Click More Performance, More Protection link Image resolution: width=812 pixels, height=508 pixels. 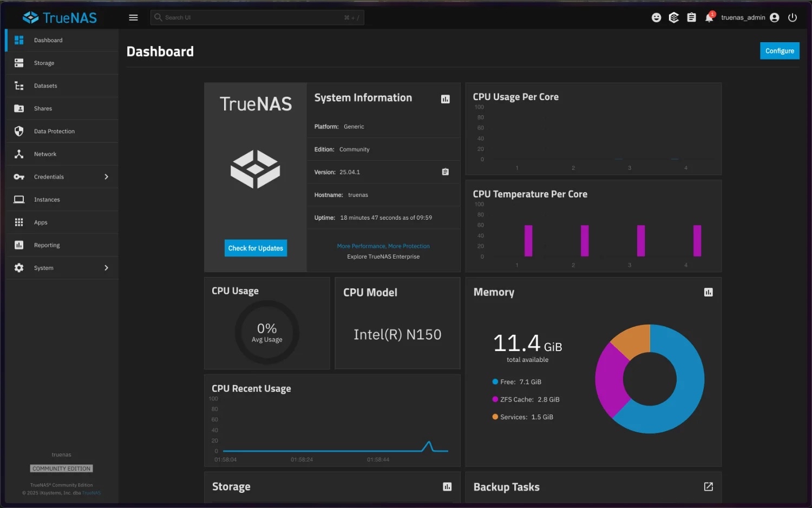click(383, 246)
